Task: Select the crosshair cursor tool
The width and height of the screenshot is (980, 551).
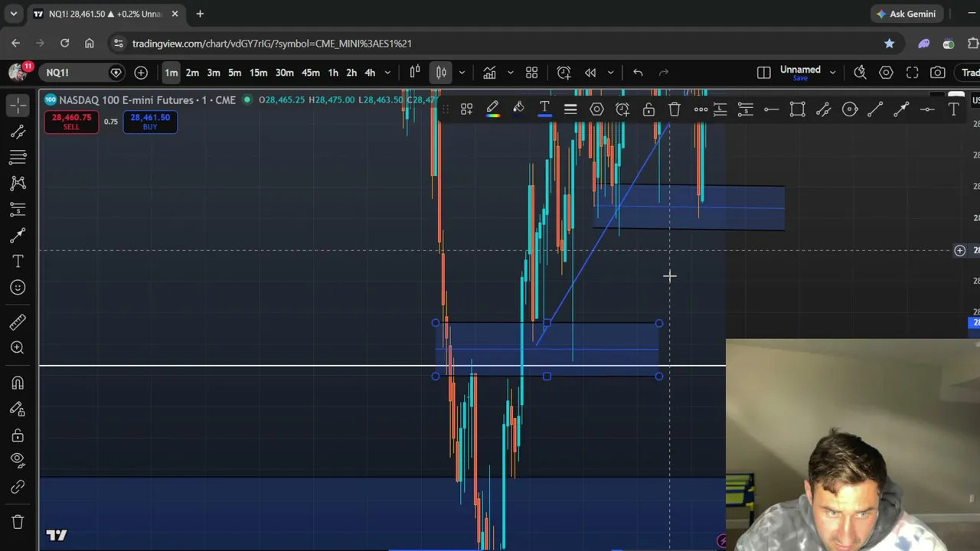Action: coord(18,105)
